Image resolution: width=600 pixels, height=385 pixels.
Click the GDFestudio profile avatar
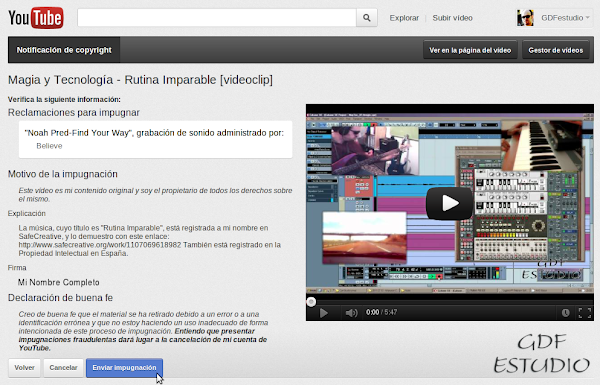pyautogui.click(x=525, y=18)
